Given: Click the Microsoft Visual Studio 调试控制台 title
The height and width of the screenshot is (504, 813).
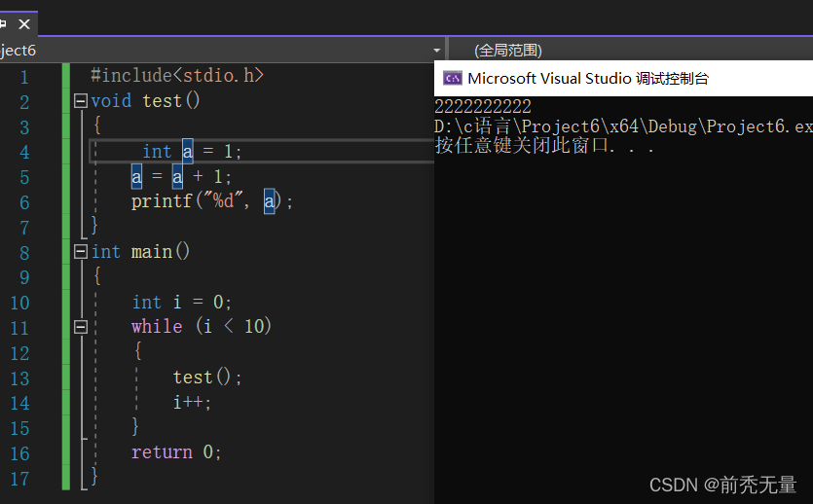Looking at the screenshot, I should point(588,78).
